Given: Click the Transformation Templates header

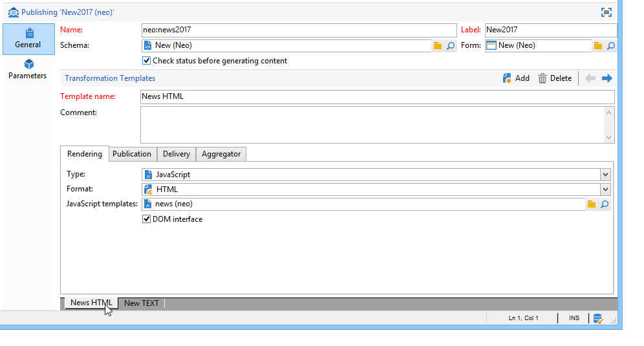Looking at the screenshot, I should 110,78.
